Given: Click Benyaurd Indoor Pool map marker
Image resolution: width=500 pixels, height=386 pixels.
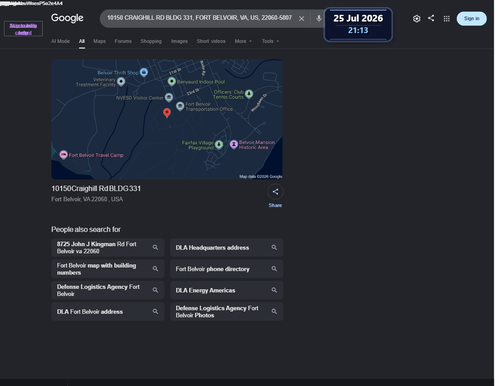Looking at the screenshot, I should [172, 81].
